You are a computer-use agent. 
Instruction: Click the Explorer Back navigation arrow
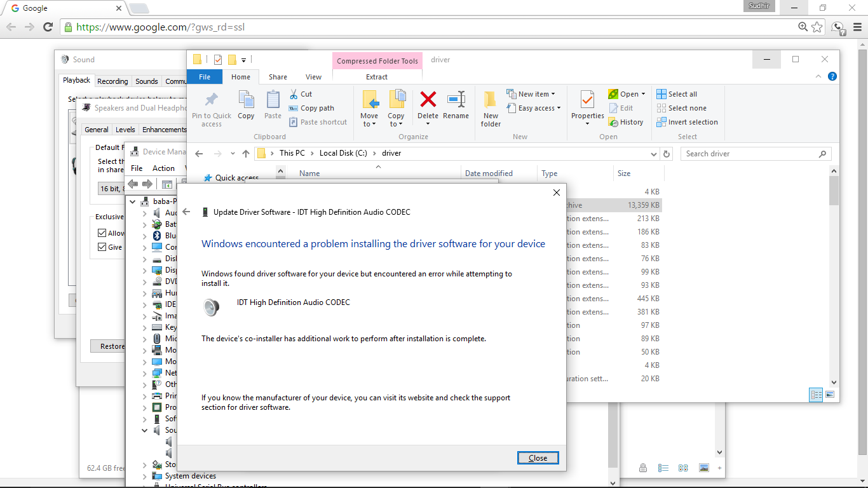199,154
